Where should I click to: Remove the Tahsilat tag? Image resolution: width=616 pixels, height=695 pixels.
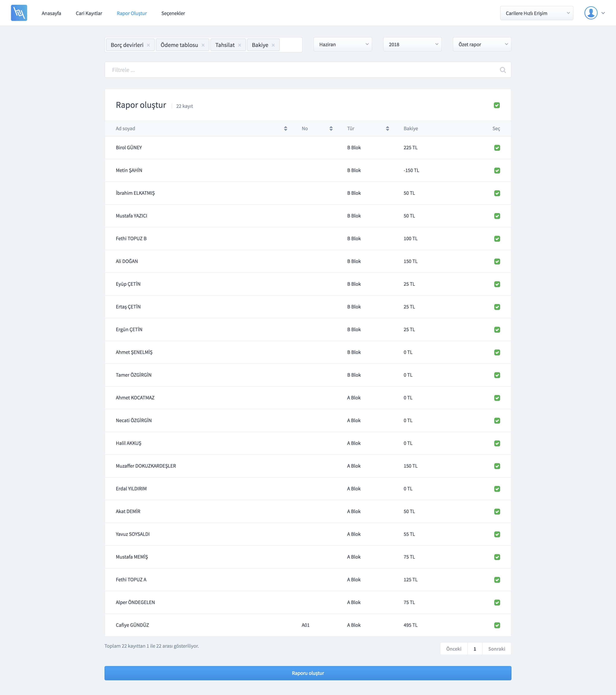click(x=239, y=45)
